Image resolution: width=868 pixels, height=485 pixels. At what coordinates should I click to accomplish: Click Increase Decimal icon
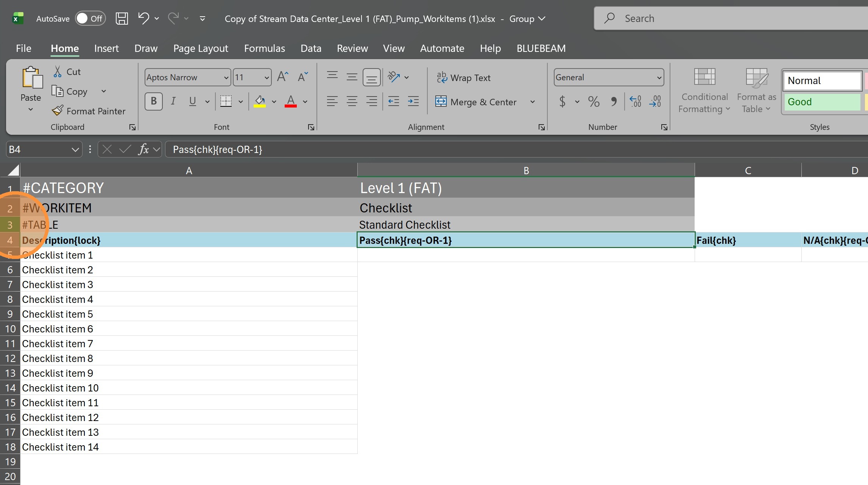pyautogui.click(x=636, y=101)
